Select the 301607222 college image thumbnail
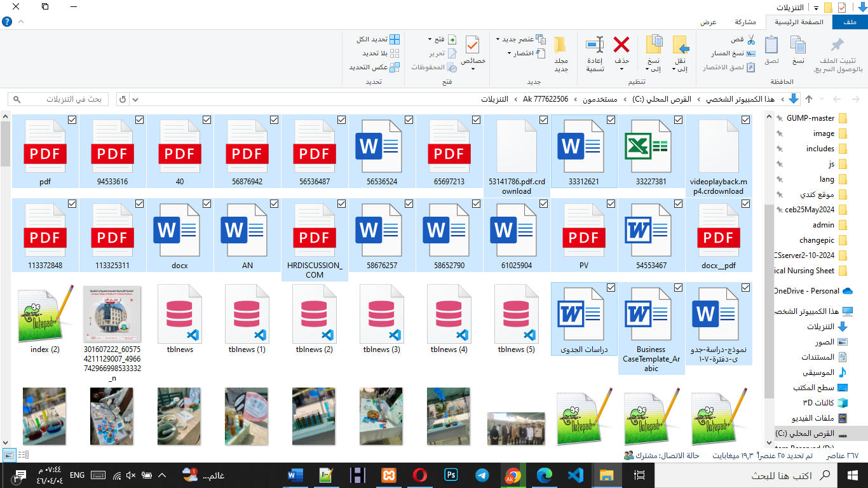 (x=112, y=332)
